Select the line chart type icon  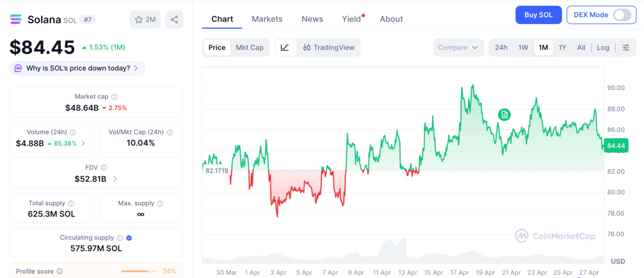[285, 48]
